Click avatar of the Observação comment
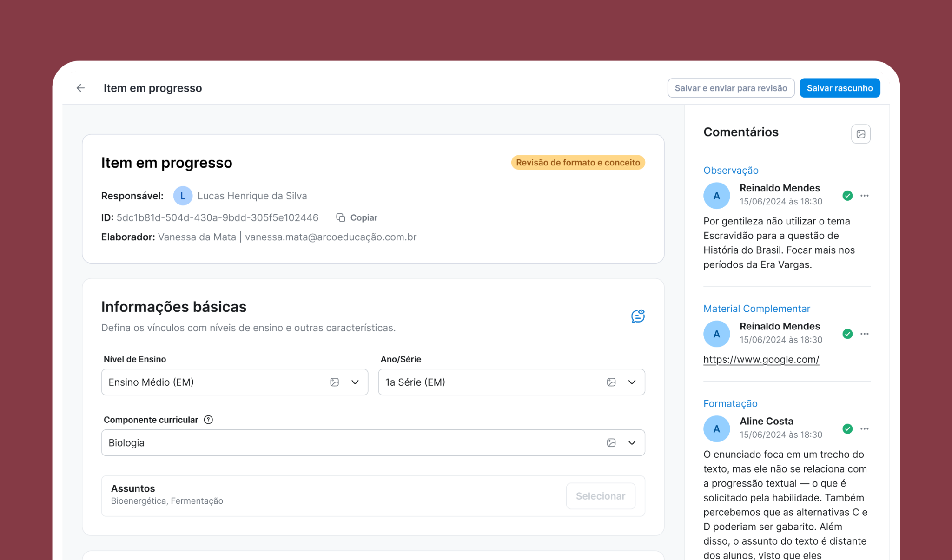Screen dimensions: 952x560 coord(717,195)
